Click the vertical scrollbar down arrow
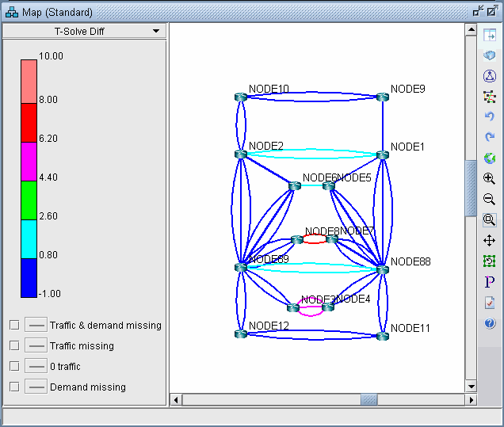Image resolution: width=504 pixels, height=427 pixels. [471, 386]
